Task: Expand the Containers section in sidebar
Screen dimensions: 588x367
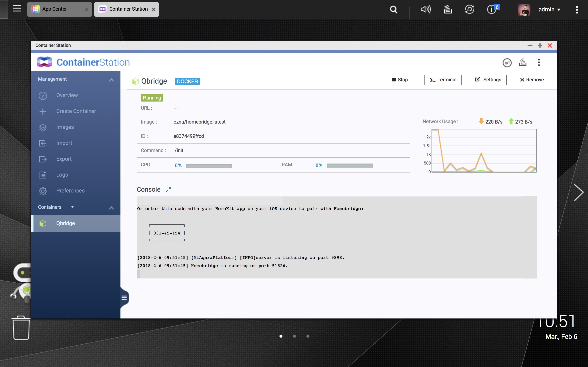Action: pos(111,207)
